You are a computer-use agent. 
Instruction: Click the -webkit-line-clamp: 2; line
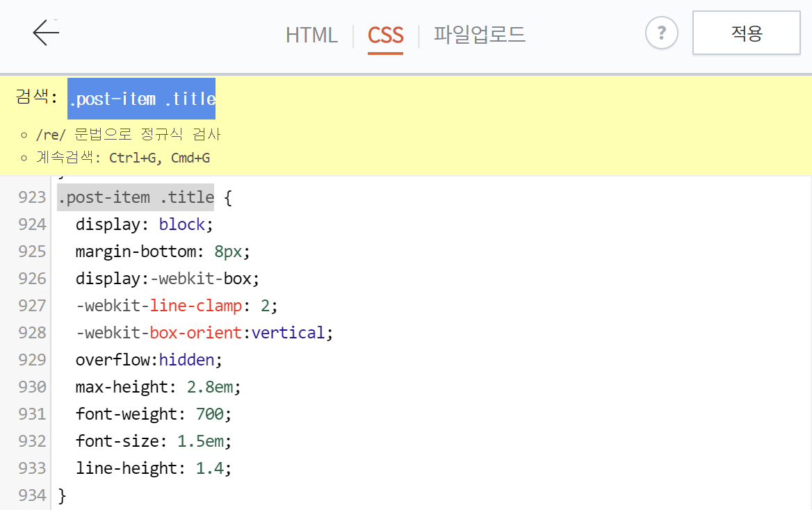coord(176,306)
